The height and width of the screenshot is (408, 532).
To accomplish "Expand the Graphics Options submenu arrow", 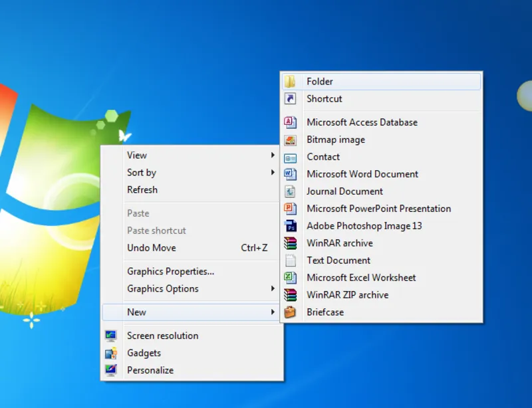I will pyautogui.click(x=273, y=288).
